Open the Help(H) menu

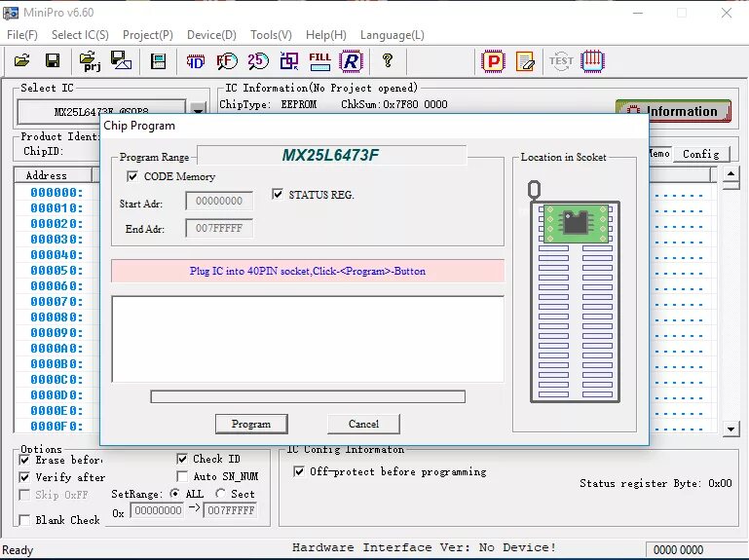(325, 35)
